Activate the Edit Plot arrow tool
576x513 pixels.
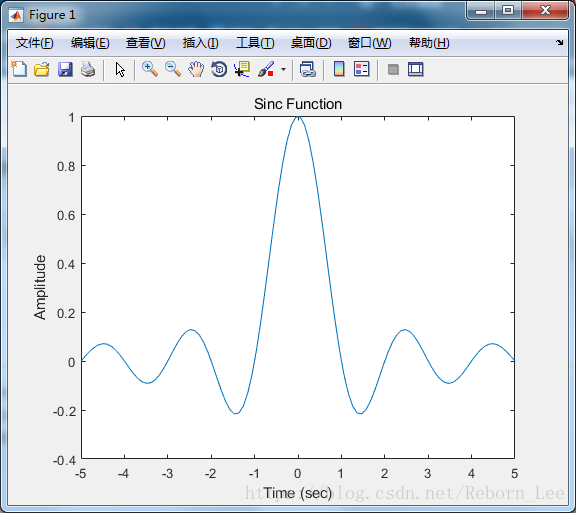(x=120, y=69)
